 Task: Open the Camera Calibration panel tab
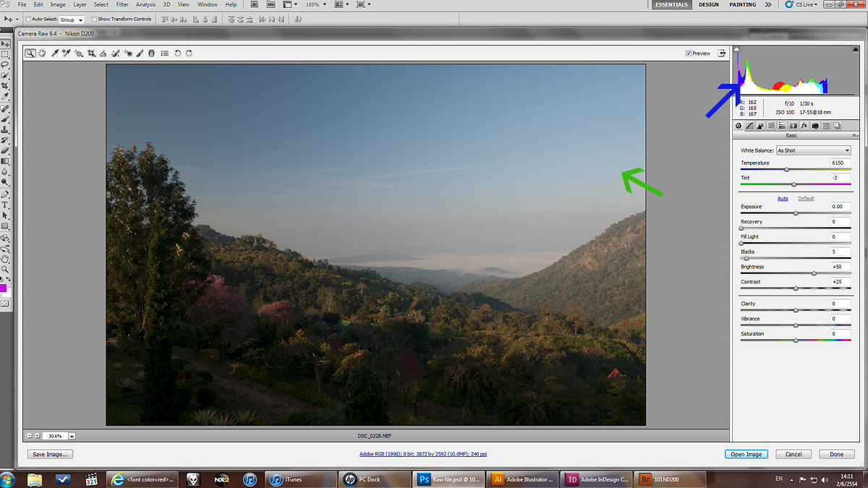point(815,126)
